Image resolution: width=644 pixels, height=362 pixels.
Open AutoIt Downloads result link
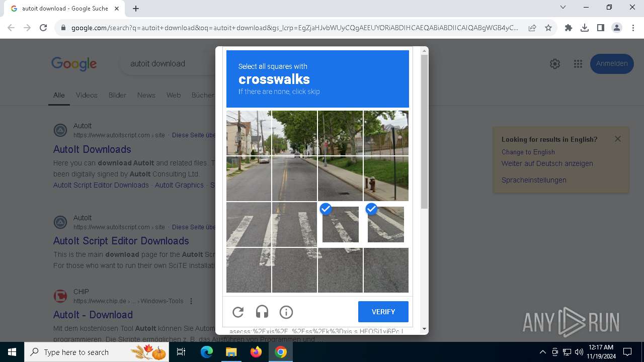[92, 149]
